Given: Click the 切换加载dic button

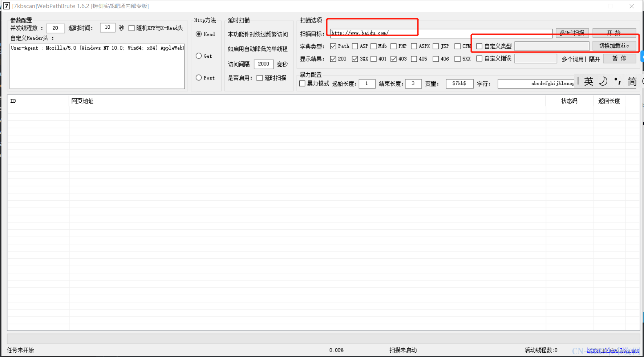Looking at the screenshot, I should click(614, 45).
